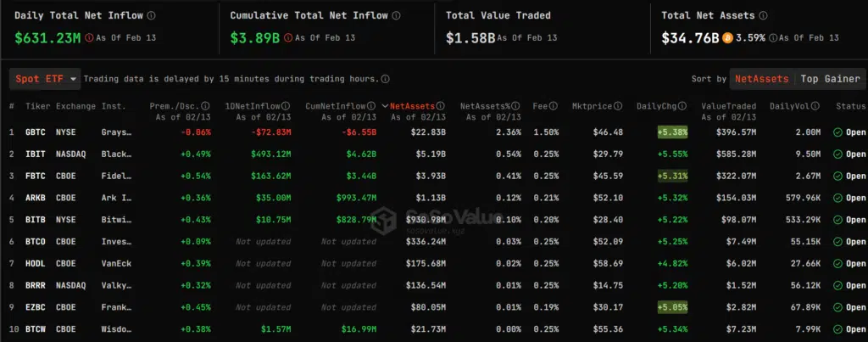Screen dimensions: 868x342
Task: Click info icon next to Total Net Assets
Action: [764, 15]
